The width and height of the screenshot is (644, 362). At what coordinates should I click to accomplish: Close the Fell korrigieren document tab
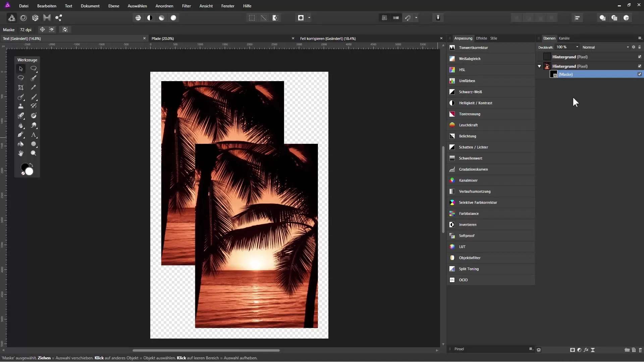click(x=441, y=39)
